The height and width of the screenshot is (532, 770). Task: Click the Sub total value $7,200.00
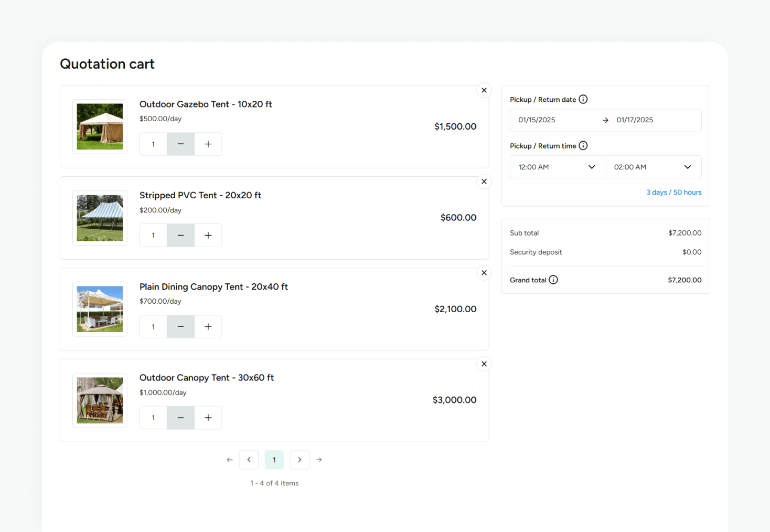(x=685, y=233)
